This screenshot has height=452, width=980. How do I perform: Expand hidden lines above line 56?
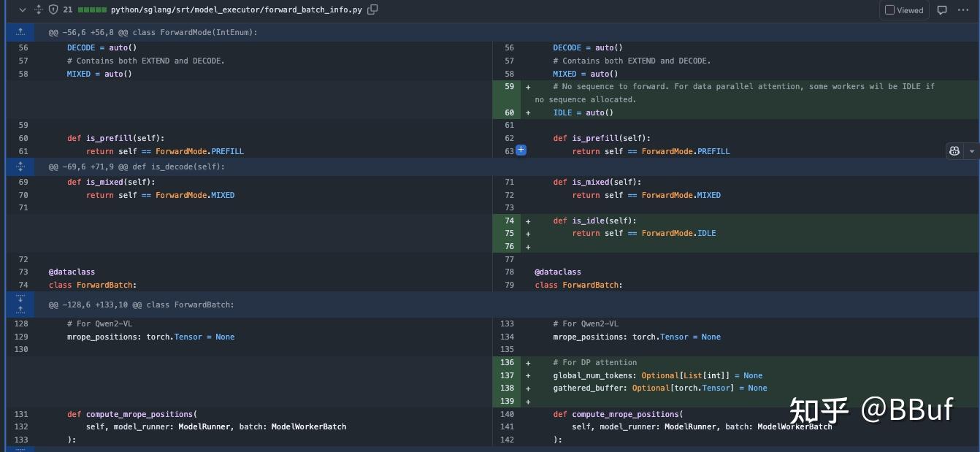pos(20,32)
